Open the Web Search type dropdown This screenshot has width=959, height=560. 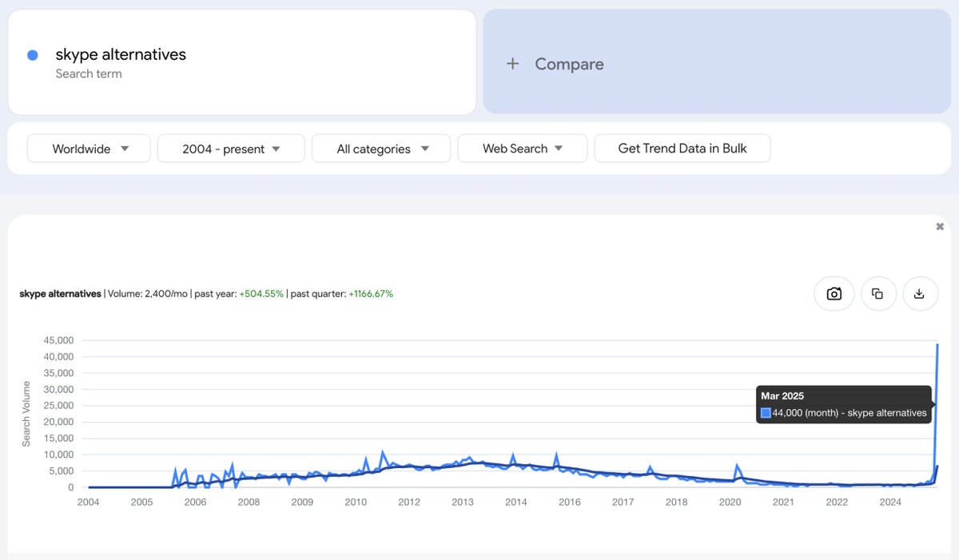tap(523, 149)
